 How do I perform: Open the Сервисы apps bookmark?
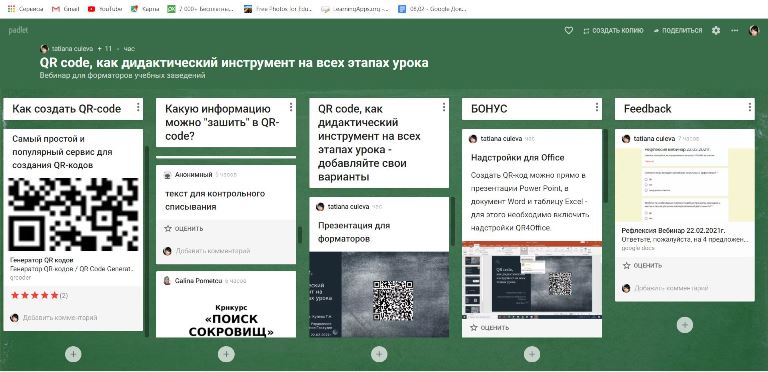[x=25, y=9]
